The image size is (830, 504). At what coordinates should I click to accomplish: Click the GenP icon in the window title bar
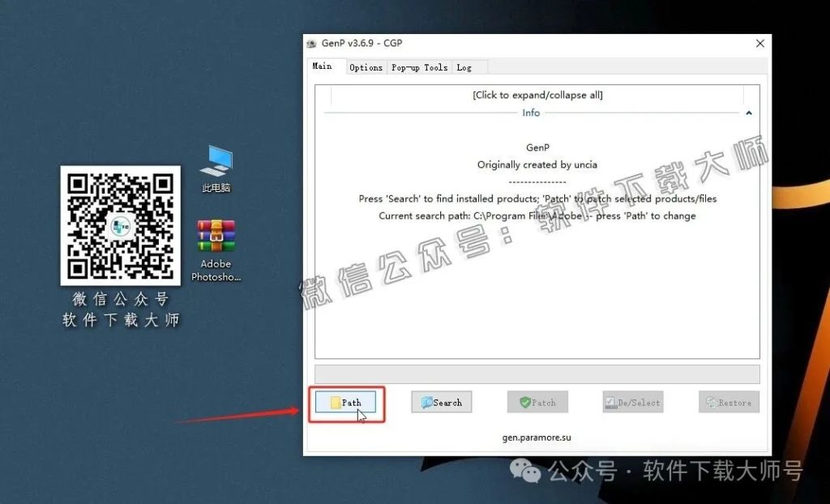pyautogui.click(x=311, y=43)
